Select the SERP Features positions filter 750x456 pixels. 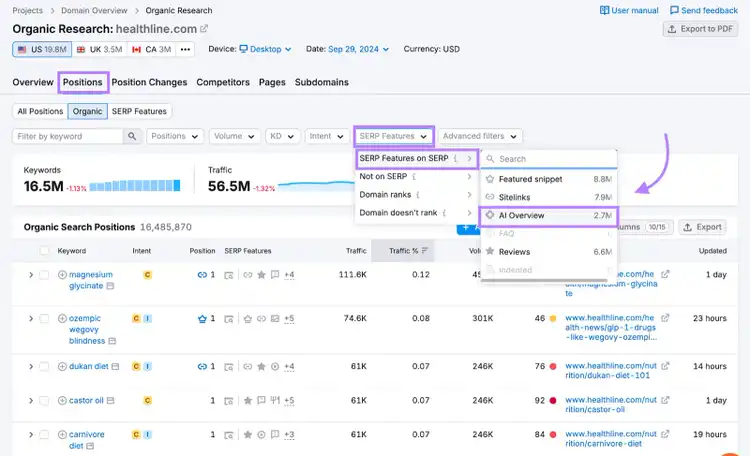click(x=139, y=111)
